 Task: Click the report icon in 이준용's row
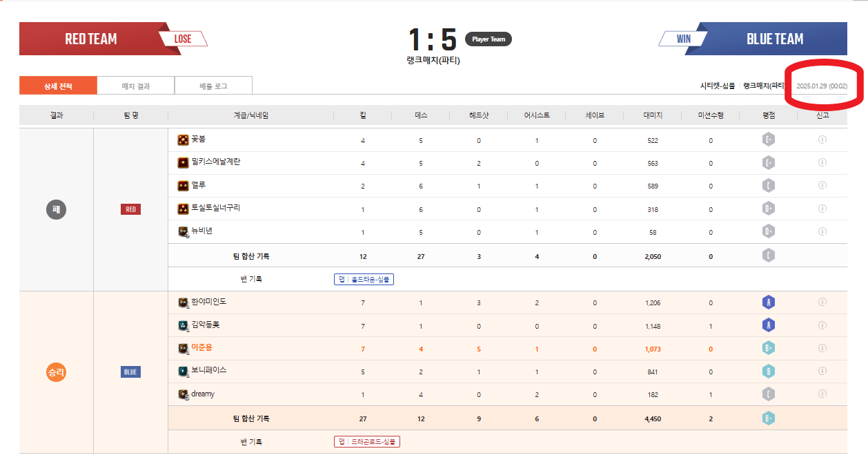coord(822,349)
